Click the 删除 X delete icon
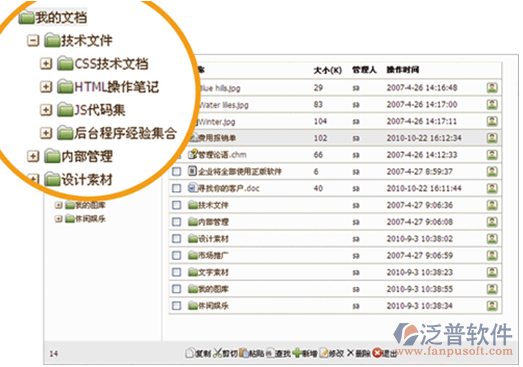Viewport: 523px width, 367px height. tap(351, 353)
